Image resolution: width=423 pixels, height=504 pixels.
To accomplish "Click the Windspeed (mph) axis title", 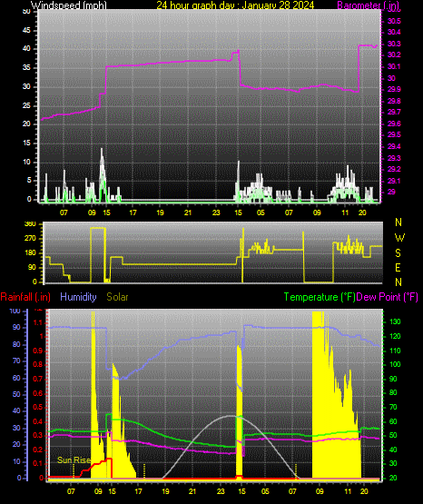I will click(x=68, y=5).
